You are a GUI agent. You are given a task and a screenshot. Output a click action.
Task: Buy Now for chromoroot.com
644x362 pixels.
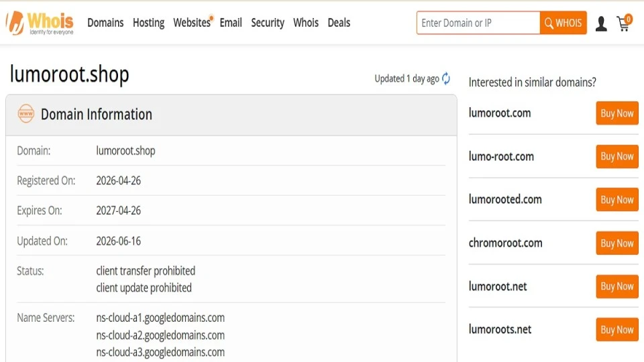(x=617, y=243)
